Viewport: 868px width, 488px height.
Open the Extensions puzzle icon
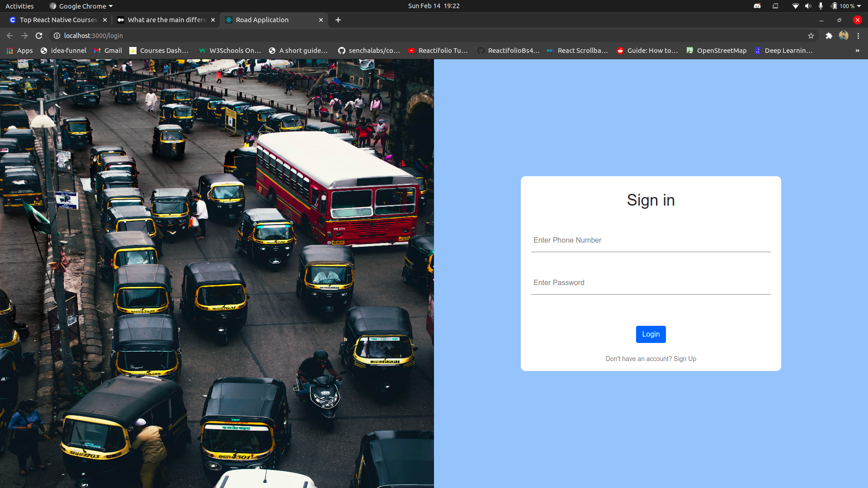829,36
